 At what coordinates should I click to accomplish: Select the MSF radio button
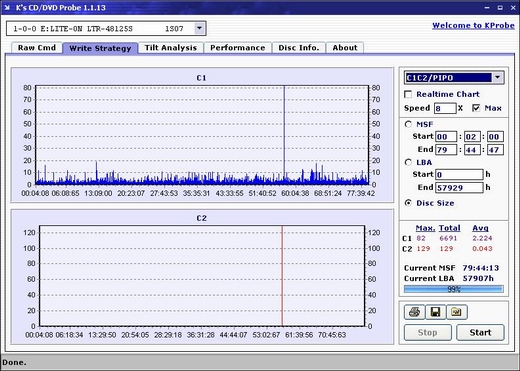408,124
